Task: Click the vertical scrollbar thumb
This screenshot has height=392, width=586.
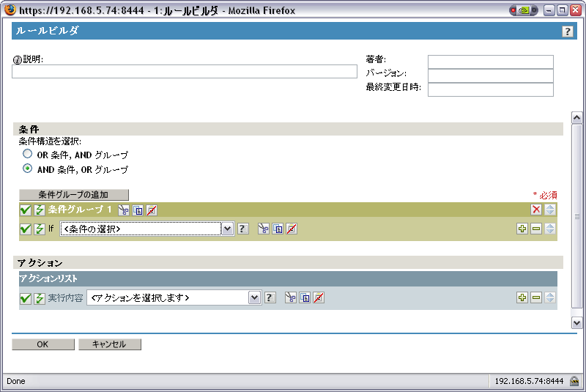Action: coord(576,216)
